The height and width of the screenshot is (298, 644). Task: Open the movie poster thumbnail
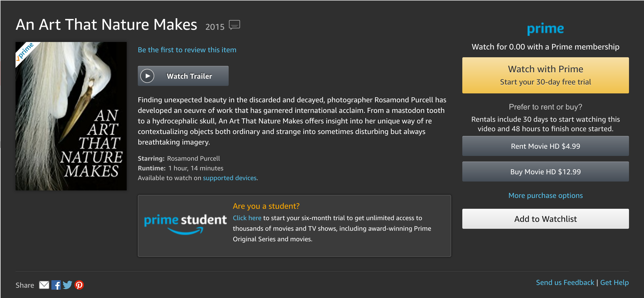pos(71,116)
